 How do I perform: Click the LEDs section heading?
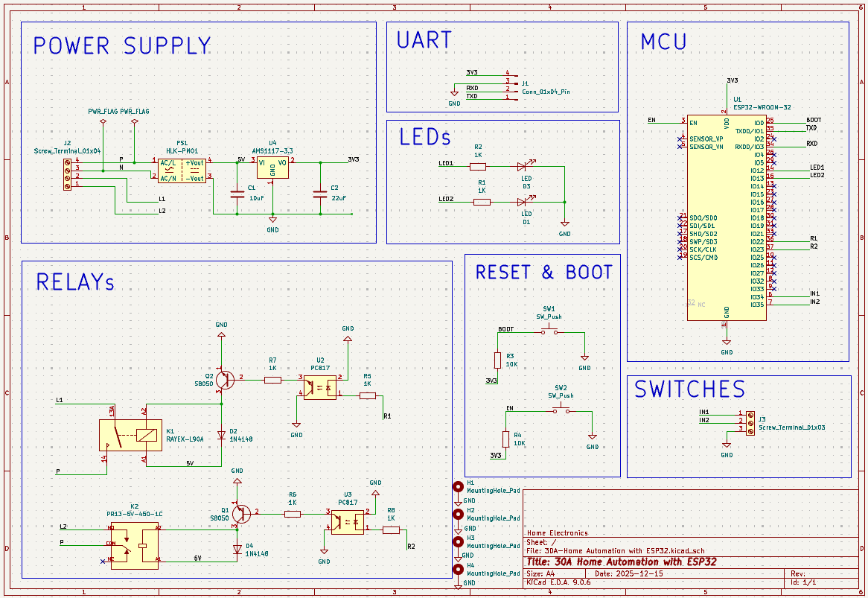pos(425,137)
